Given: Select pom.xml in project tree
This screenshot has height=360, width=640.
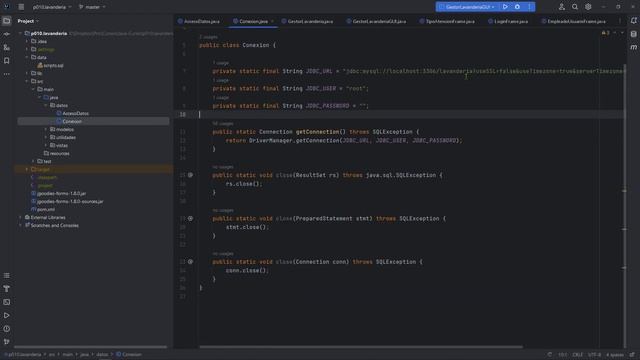Looking at the screenshot, I should pyautogui.click(x=43, y=209).
